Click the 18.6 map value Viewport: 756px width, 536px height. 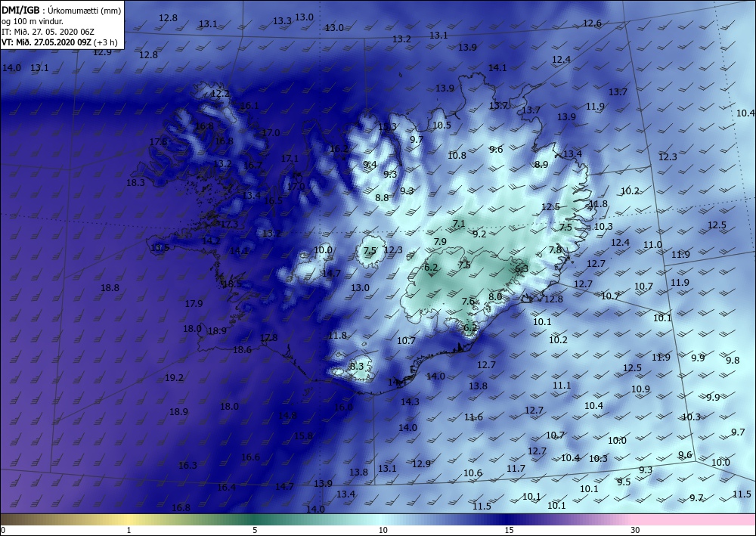[x=242, y=350]
